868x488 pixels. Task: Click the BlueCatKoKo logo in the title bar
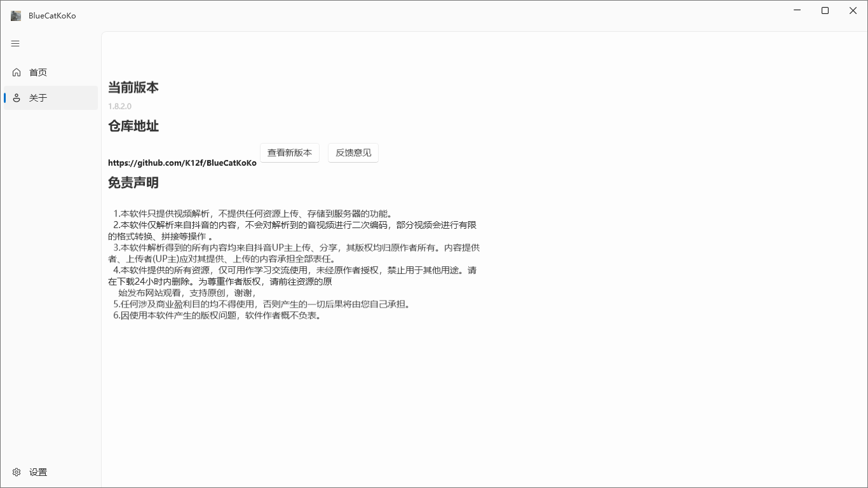(15, 15)
